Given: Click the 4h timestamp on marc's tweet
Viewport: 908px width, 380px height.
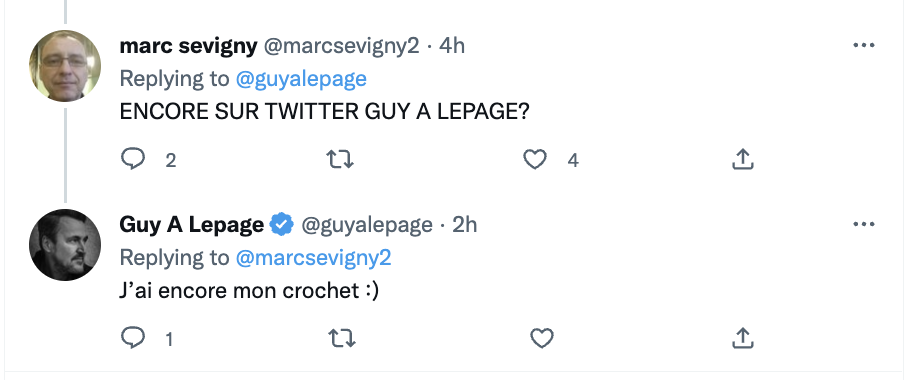Looking at the screenshot, I should pyautogui.click(x=452, y=46).
